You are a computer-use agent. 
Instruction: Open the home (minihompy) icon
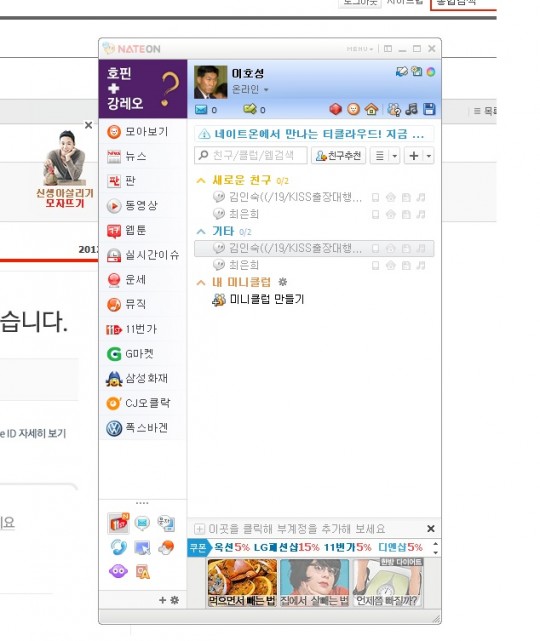coord(371,109)
